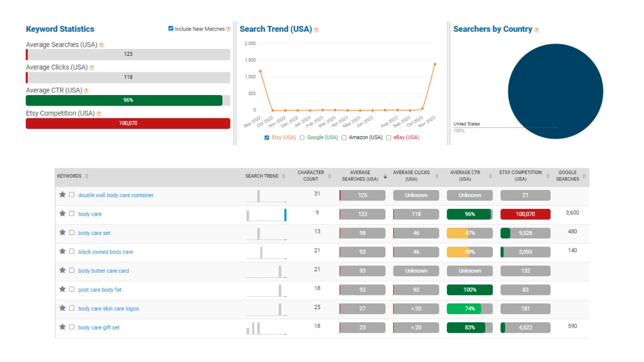Click the United States pie chart slice
This screenshot has height=362, width=644.
555,91
